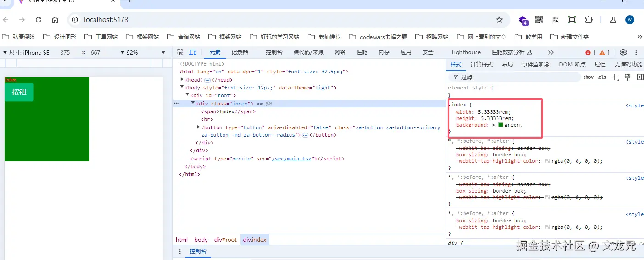This screenshot has width=644, height=260.
Task: Open the network throttling dropdown arrow
Action: point(163,52)
